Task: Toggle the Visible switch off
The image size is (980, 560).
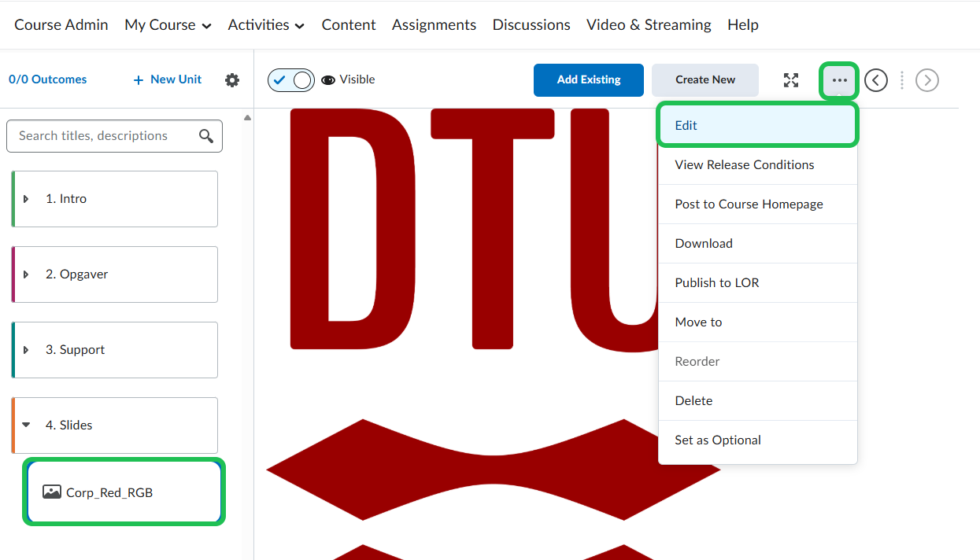Action: pyautogui.click(x=291, y=80)
